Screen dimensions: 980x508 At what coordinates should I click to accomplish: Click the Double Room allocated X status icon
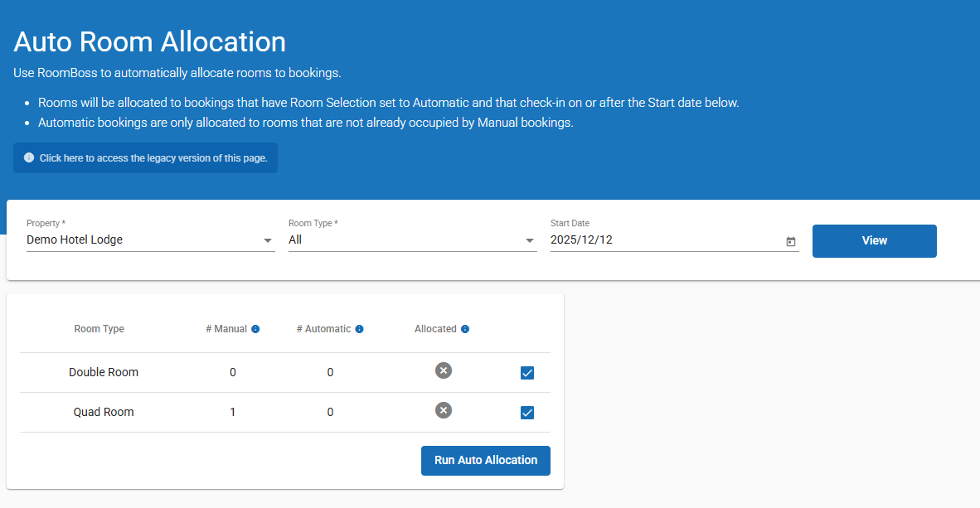tap(444, 370)
